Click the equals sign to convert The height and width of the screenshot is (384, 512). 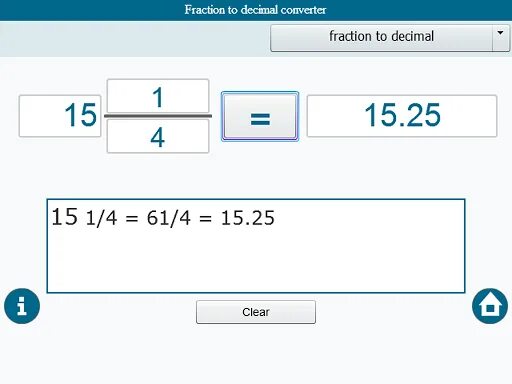tap(260, 116)
